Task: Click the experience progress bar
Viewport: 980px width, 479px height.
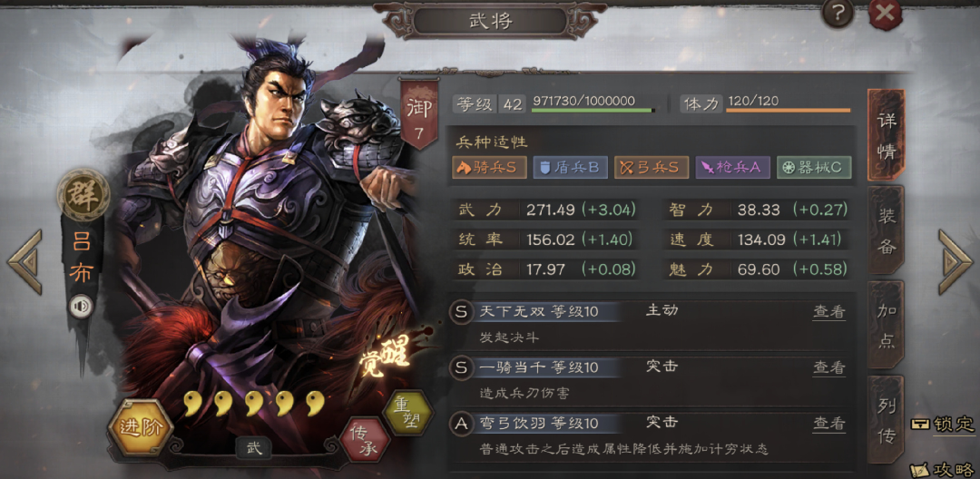Action: [x=593, y=111]
